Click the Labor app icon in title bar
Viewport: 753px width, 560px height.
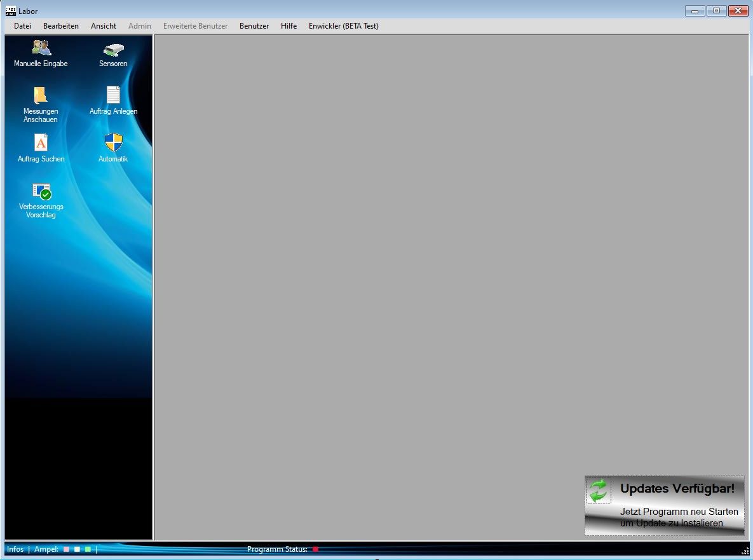pos(11,11)
